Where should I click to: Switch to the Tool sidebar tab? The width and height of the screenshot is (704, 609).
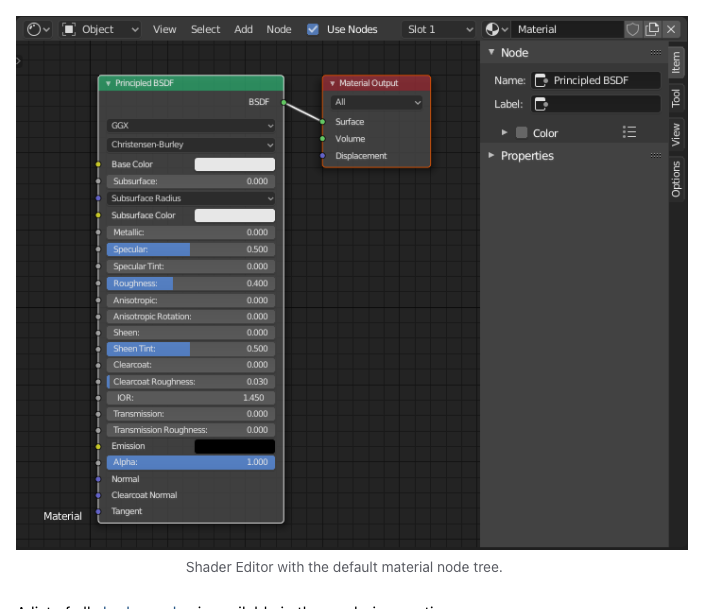[x=676, y=98]
